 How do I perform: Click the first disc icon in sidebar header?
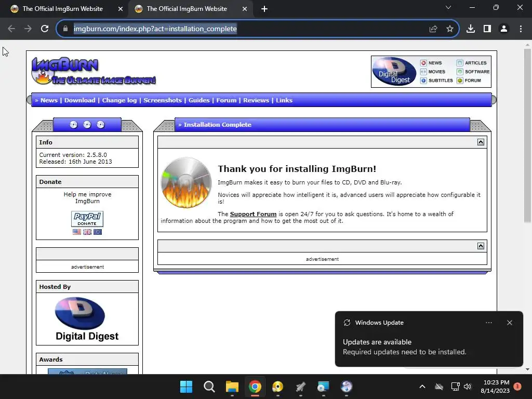pyautogui.click(x=74, y=125)
